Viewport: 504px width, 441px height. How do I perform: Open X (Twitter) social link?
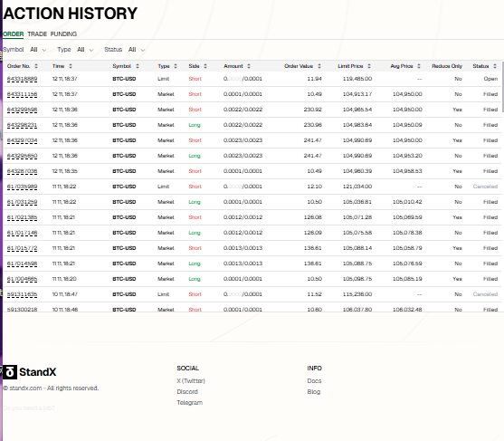(x=191, y=381)
